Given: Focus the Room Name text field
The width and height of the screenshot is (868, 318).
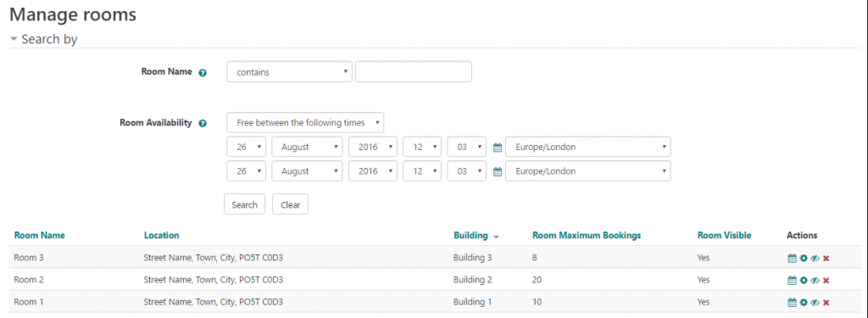Looking at the screenshot, I should pyautogui.click(x=414, y=72).
